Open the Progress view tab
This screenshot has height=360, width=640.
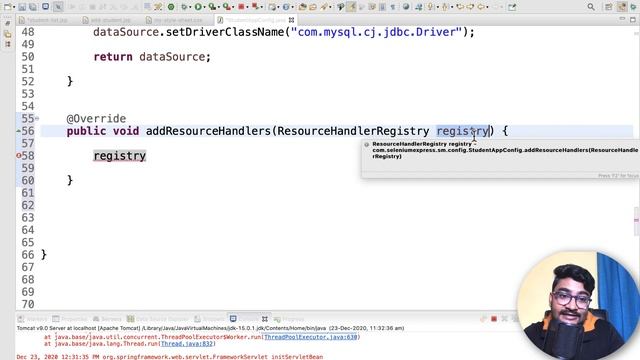tap(289, 319)
